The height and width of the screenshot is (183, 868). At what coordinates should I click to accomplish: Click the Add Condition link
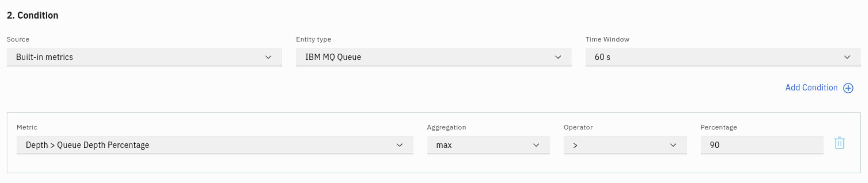(811, 88)
